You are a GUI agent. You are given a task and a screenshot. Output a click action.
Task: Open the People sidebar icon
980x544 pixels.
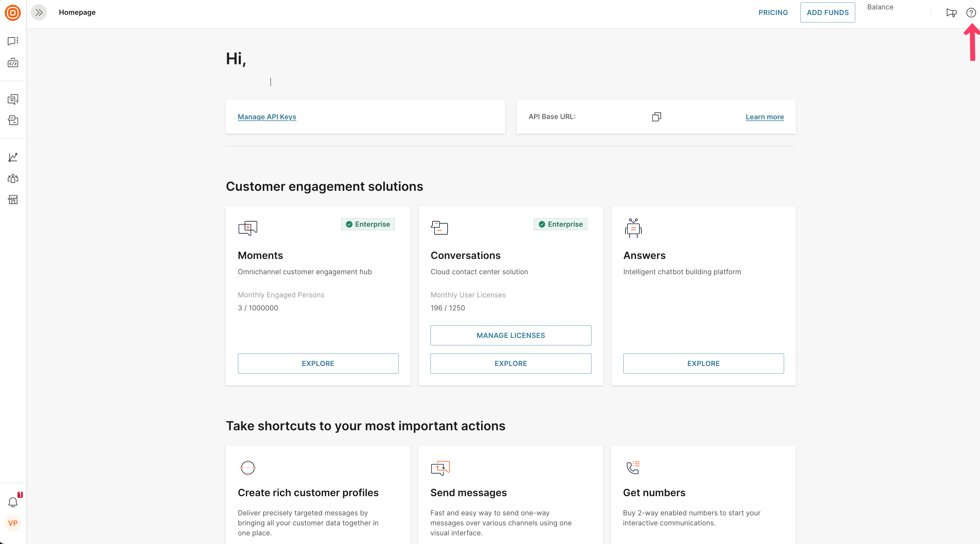pos(13,179)
